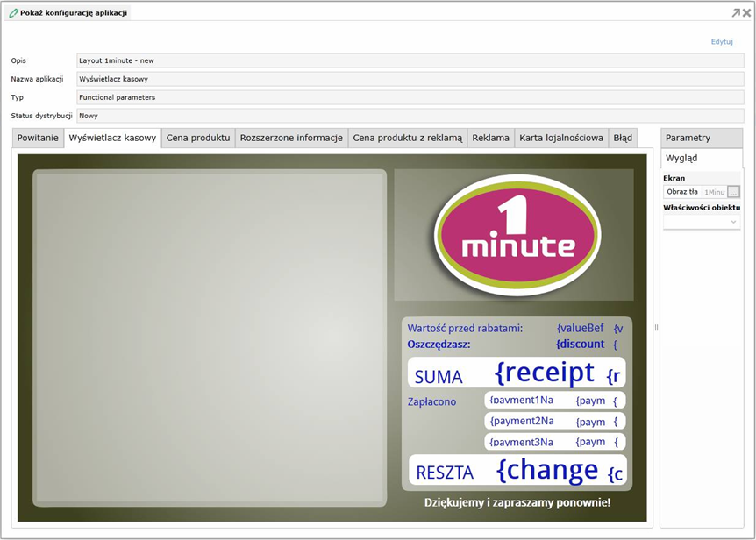756x540 pixels.
Task: Click the RESZTA label
Action: coord(445,472)
